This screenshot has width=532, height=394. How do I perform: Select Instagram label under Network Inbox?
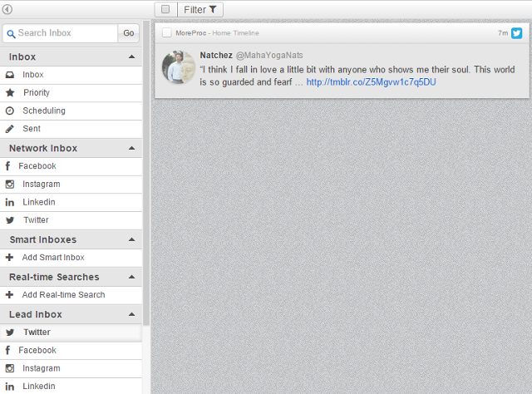[42, 184]
